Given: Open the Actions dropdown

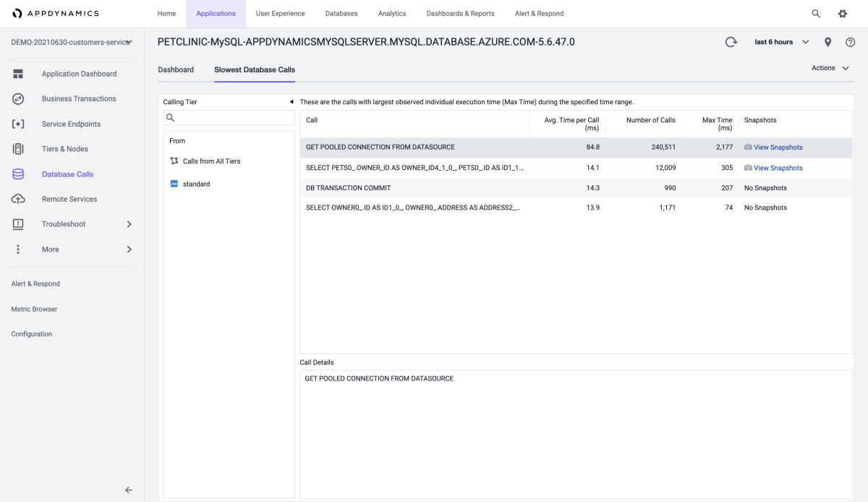Looking at the screenshot, I should [830, 68].
